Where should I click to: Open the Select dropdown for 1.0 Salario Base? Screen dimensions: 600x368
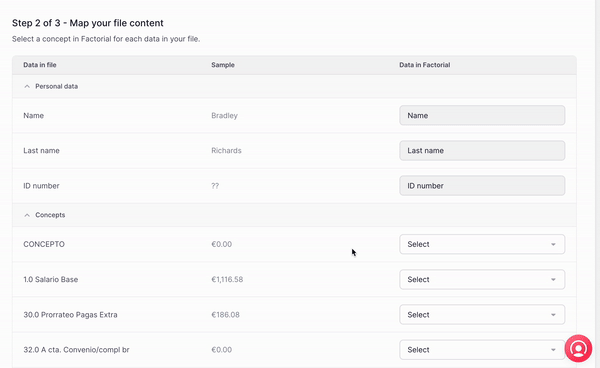(482, 279)
